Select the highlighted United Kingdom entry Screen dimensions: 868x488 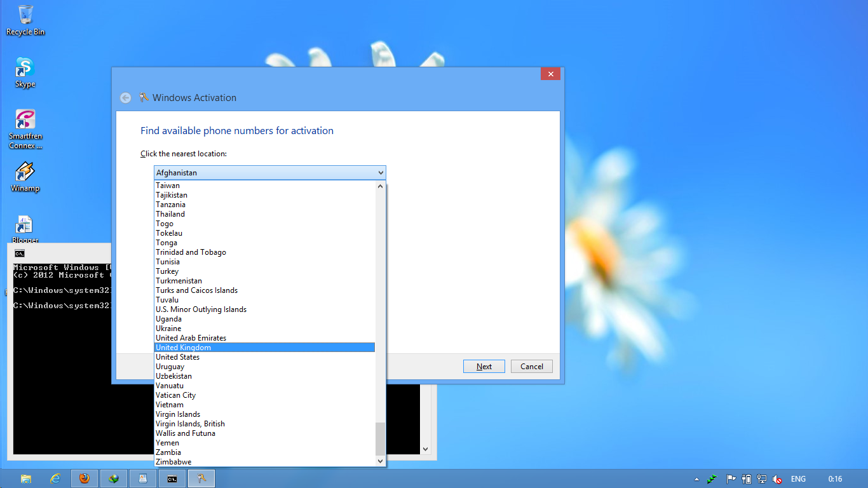[265, 348]
